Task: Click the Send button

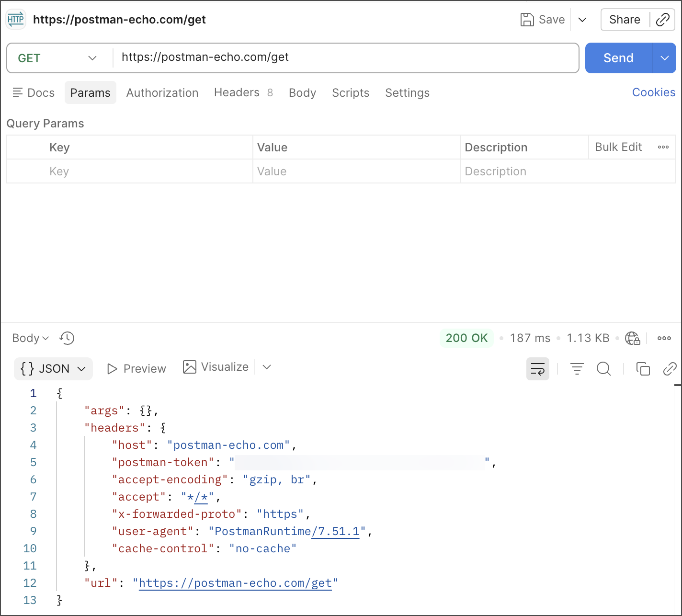Action: click(x=619, y=58)
